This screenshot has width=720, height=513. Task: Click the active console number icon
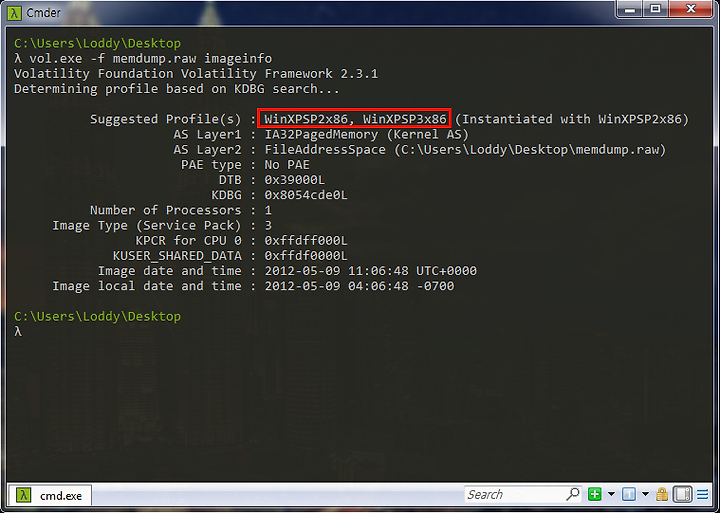tap(629, 495)
